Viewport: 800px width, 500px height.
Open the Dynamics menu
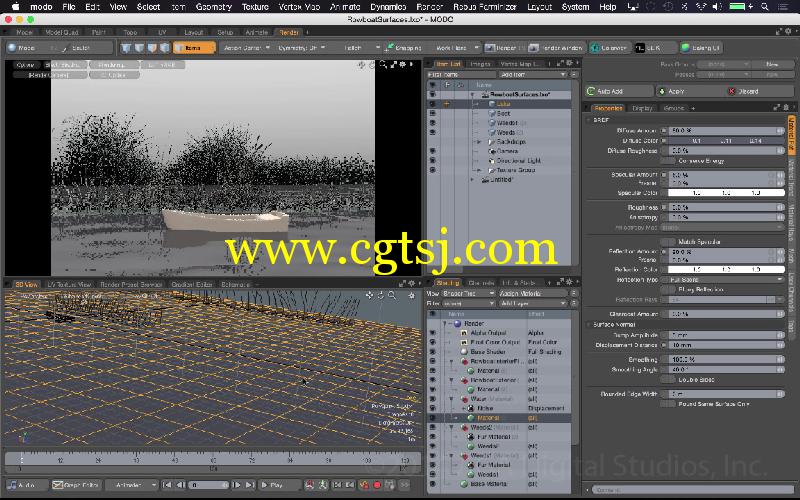click(388, 7)
